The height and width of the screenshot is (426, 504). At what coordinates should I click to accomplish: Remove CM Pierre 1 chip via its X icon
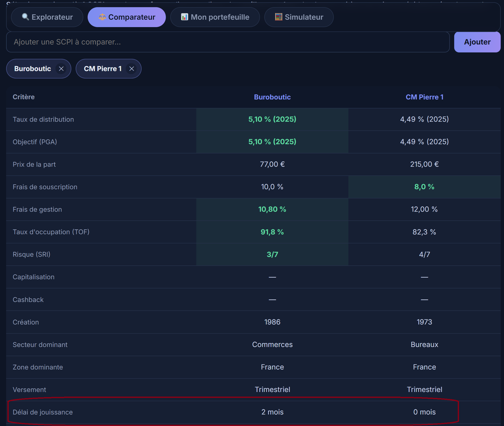point(132,69)
